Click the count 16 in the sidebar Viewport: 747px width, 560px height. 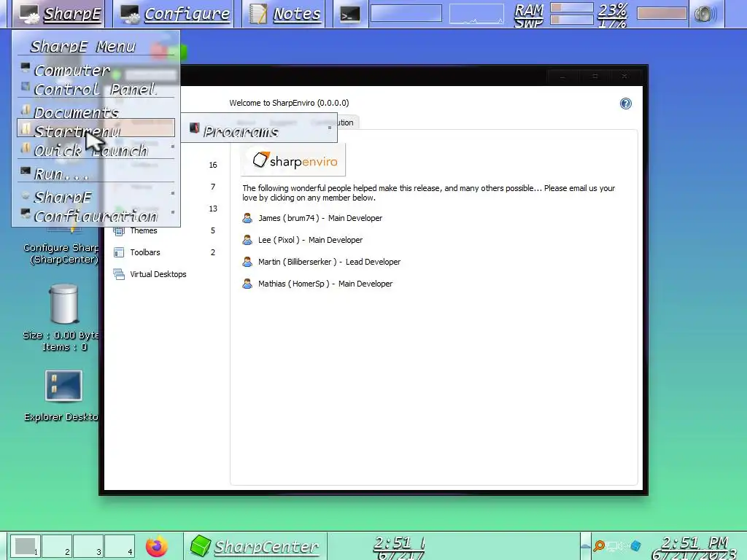pos(213,166)
